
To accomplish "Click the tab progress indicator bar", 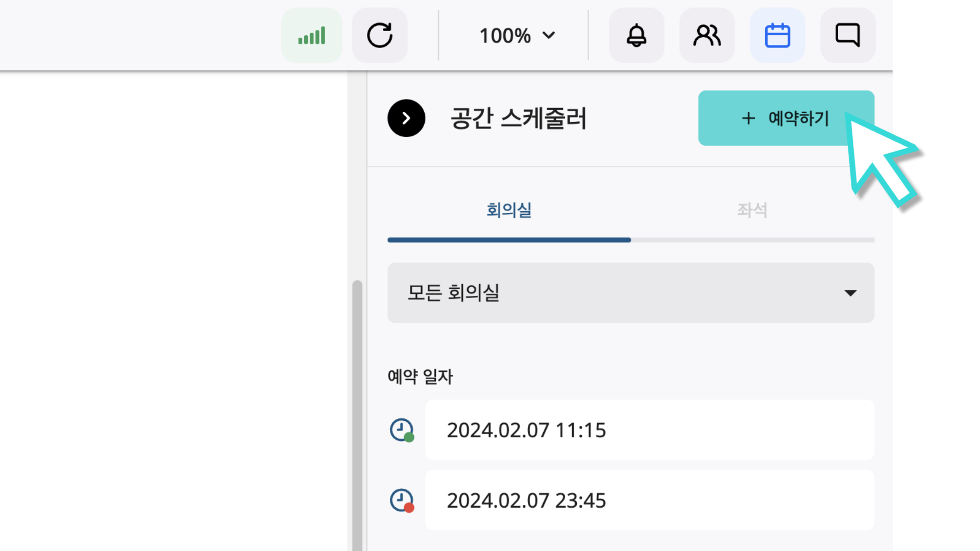I will tap(630, 240).
